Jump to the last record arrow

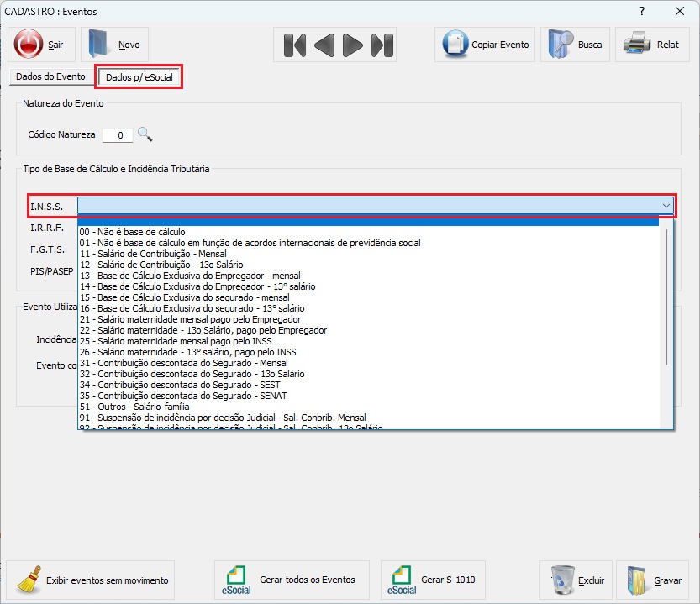pyautogui.click(x=382, y=45)
